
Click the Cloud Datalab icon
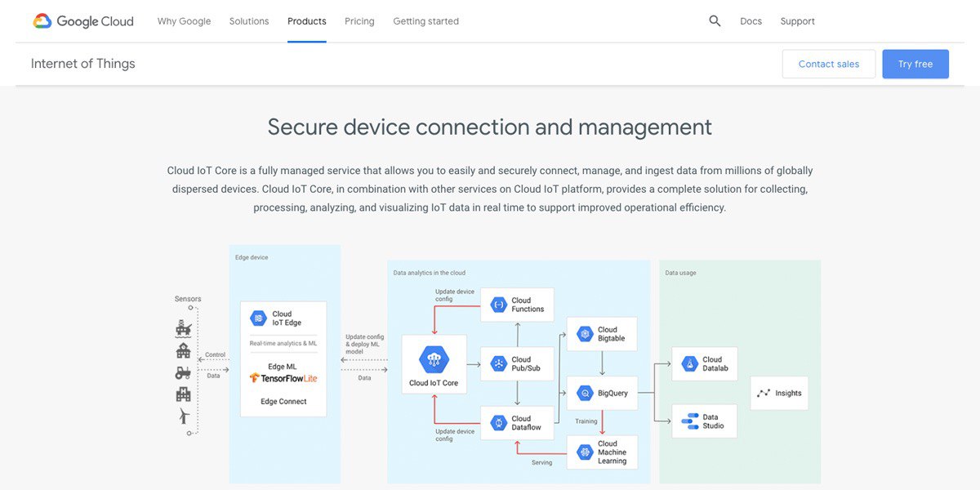688,363
